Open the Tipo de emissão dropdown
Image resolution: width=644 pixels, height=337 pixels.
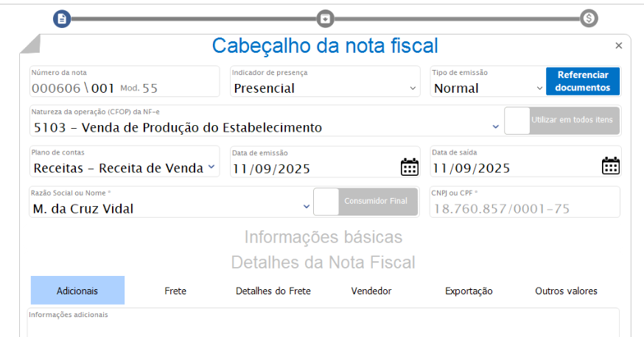click(x=539, y=88)
